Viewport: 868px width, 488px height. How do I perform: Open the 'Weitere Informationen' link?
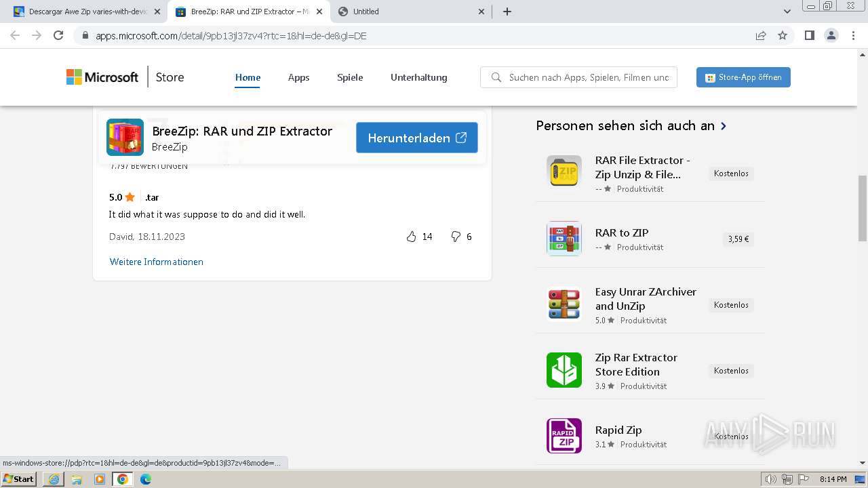(x=157, y=262)
